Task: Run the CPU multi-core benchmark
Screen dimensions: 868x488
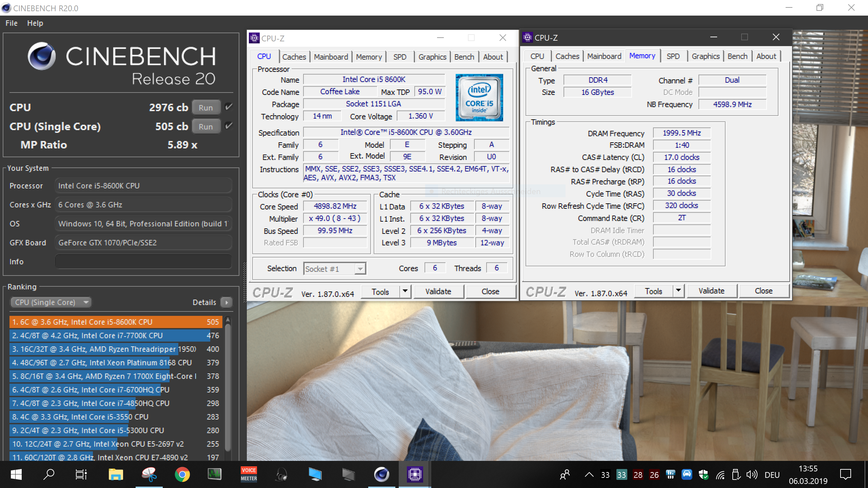Action: 205,107
